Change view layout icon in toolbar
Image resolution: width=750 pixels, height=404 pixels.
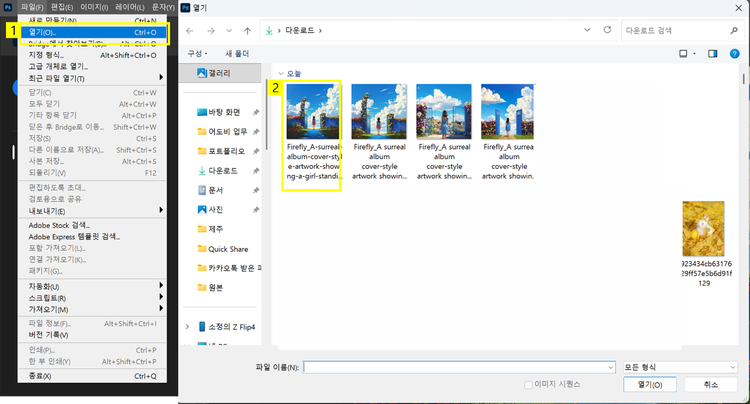683,54
